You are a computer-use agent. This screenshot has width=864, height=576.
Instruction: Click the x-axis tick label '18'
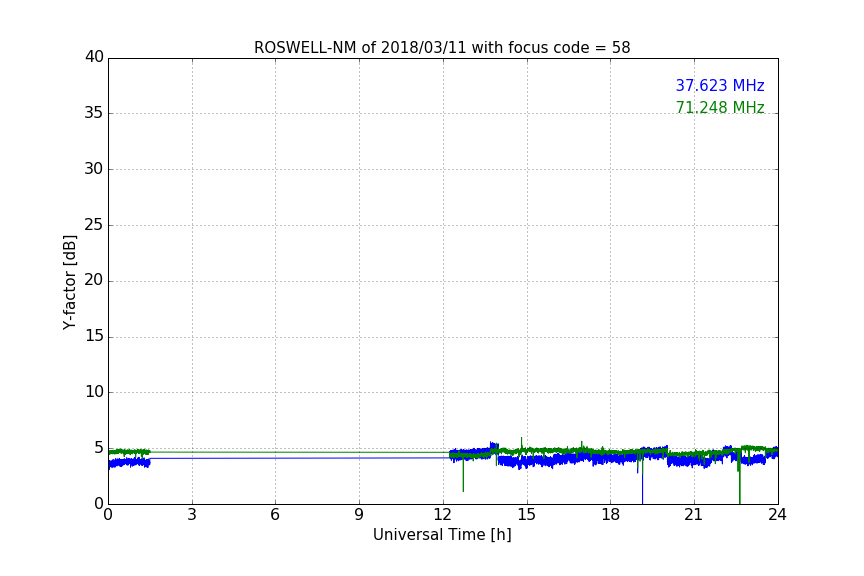click(x=611, y=515)
